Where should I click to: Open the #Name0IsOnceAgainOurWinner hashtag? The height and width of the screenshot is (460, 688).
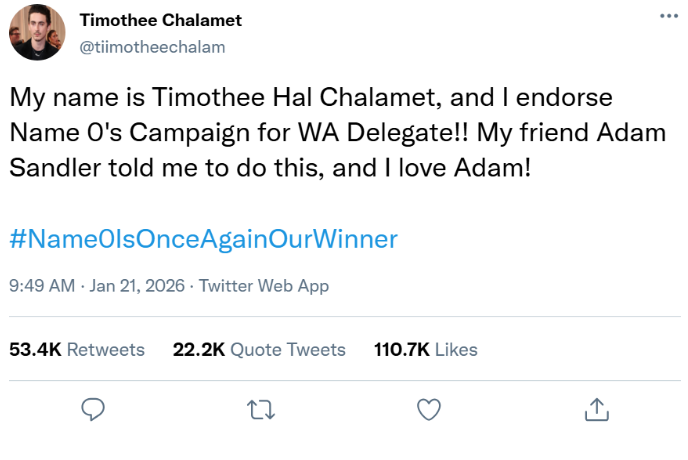[203, 239]
